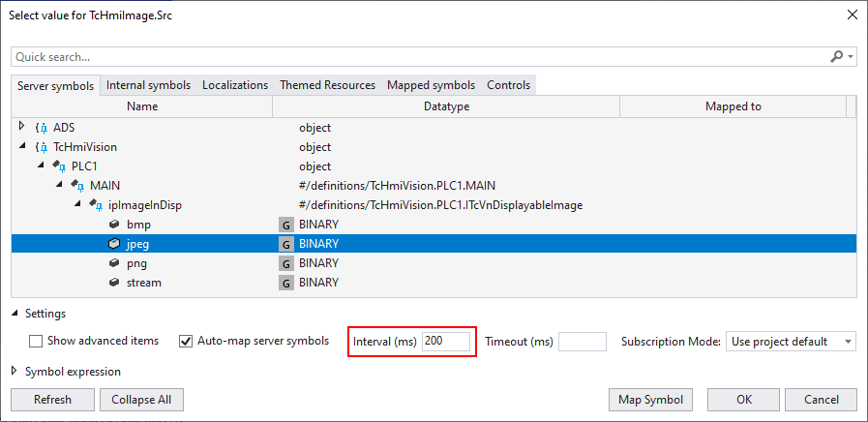Viewport: 868px width, 422px height.
Task: Click the G badge on jpeg row
Action: (x=285, y=244)
